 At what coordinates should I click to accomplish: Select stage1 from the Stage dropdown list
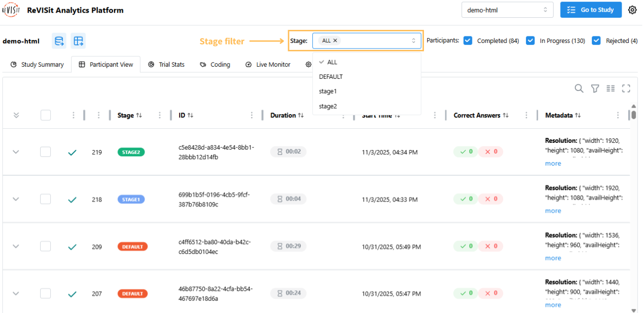[x=328, y=91]
